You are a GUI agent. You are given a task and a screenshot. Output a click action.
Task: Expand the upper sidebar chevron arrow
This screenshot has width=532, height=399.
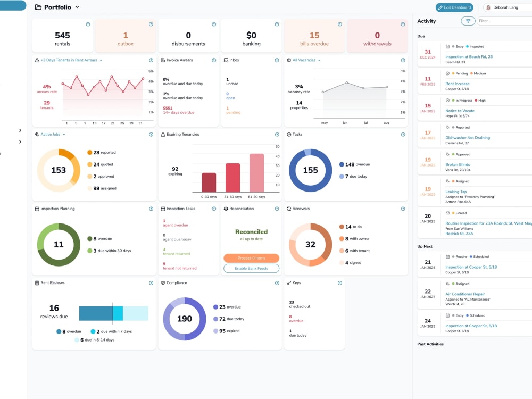tap(20, 130)
